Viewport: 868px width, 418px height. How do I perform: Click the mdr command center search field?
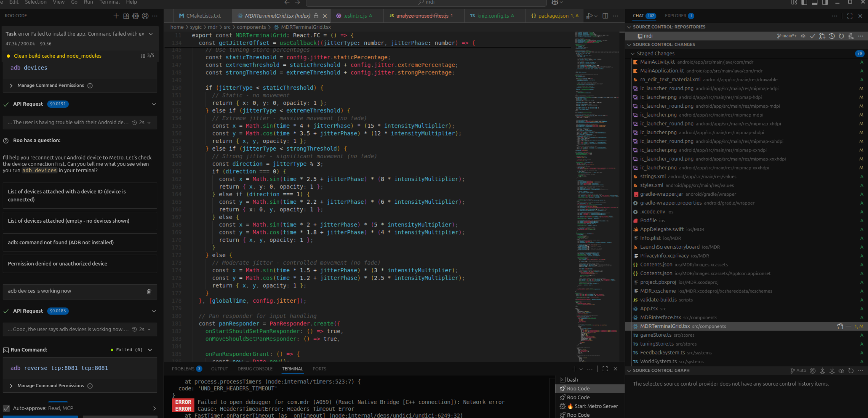426,3
